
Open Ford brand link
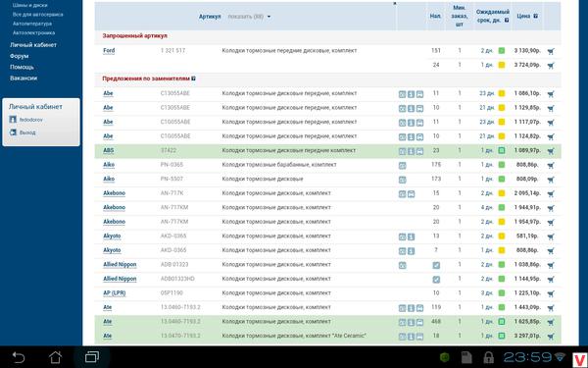pos(109,51)
